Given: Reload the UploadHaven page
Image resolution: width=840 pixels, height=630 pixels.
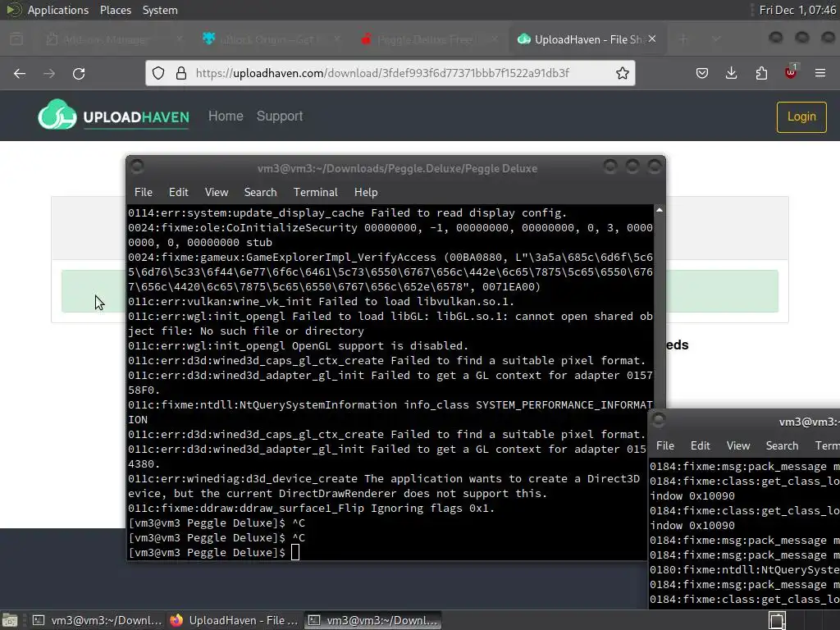Looking at the screenshot, I should [x=79, y=73].
